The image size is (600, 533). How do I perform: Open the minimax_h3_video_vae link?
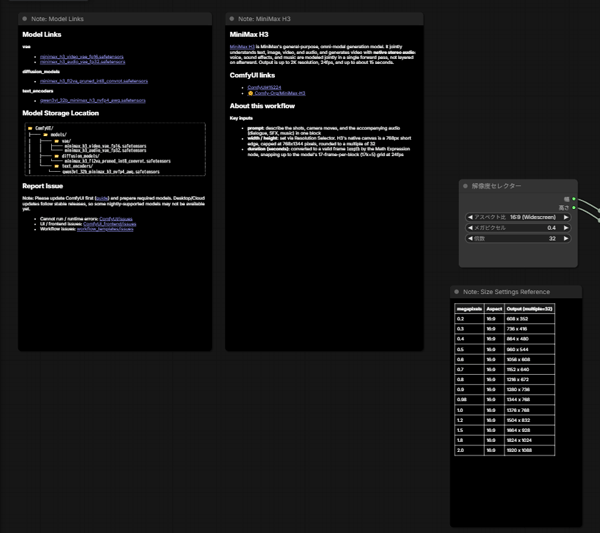pos(82,57)
